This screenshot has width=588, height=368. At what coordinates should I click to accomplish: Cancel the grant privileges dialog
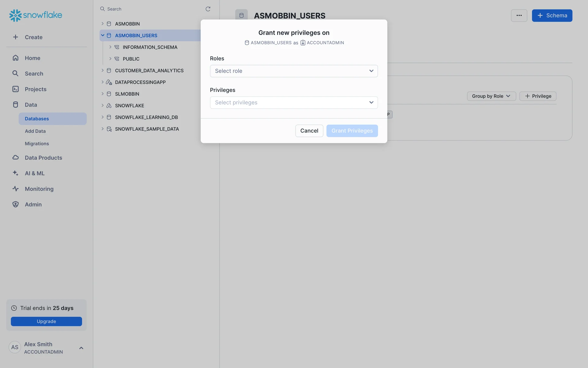pos(309,131)
